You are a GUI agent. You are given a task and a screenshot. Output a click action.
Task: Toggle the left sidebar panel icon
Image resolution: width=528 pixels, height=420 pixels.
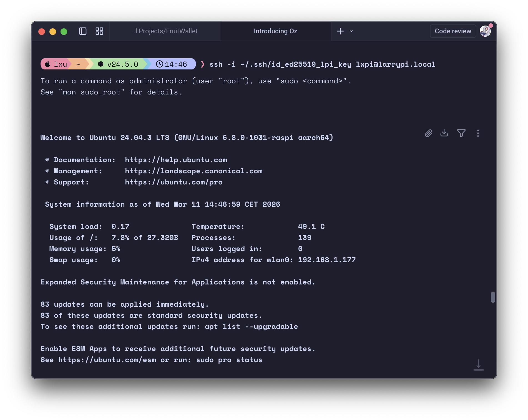click(83, 31)
